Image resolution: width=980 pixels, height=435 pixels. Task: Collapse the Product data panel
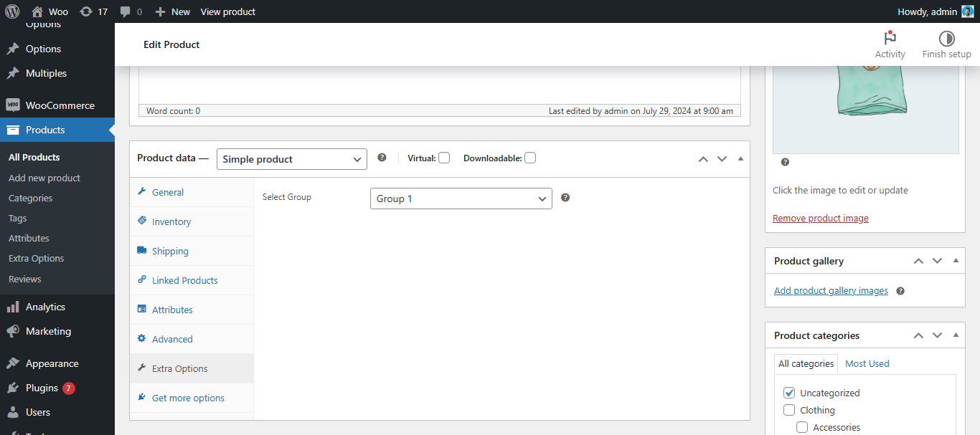click(x=740, y=159)
